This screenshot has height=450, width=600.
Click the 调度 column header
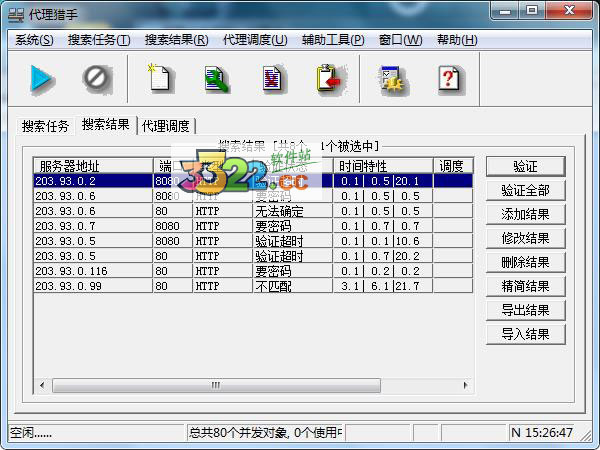click(x=453, y=166)
